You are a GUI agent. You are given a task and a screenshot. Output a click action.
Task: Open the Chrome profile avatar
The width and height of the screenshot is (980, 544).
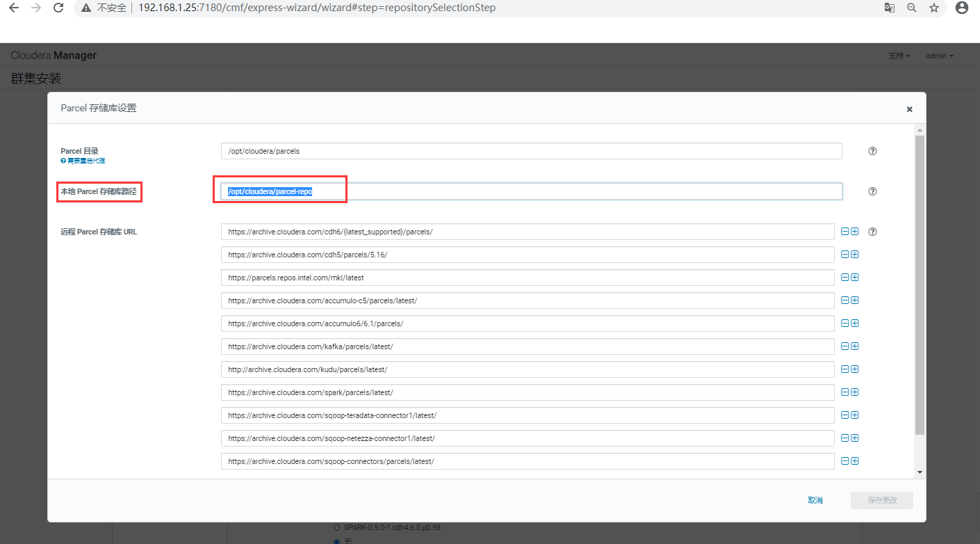962,8
